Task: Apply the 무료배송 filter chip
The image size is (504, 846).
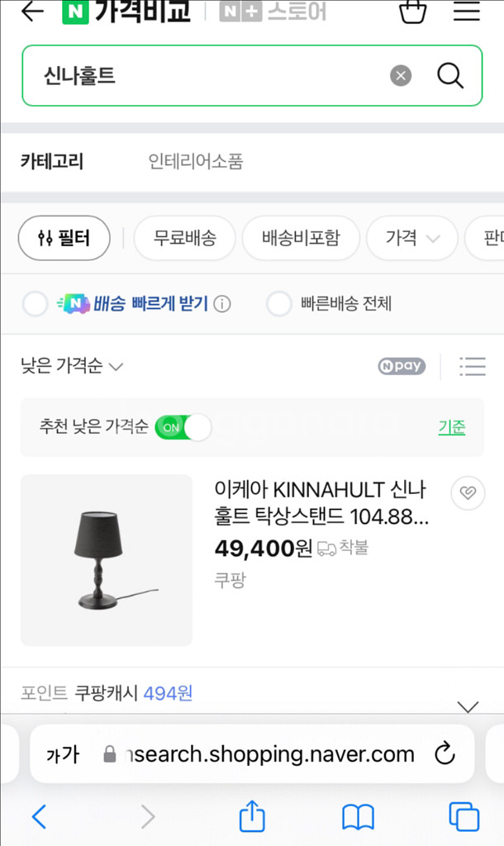Action: (x=185, y=239)
